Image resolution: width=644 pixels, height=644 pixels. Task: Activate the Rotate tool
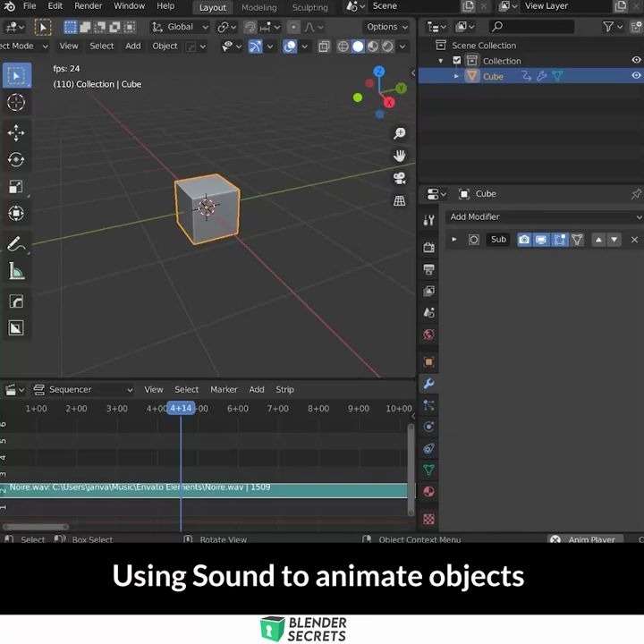click(x=16, y=160)
